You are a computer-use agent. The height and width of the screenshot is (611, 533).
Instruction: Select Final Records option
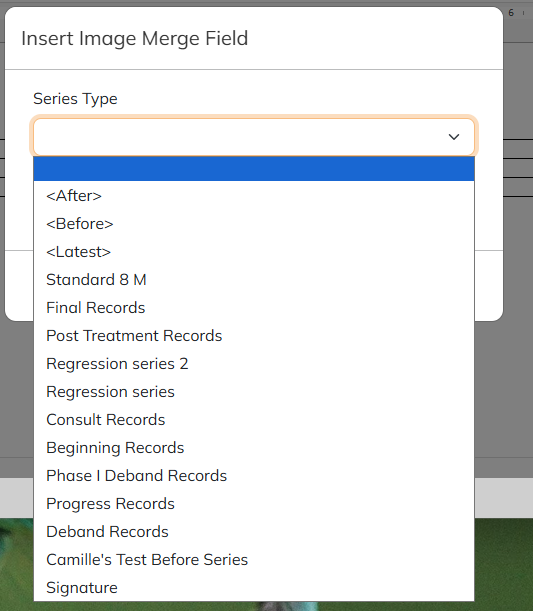coord(254,308)
